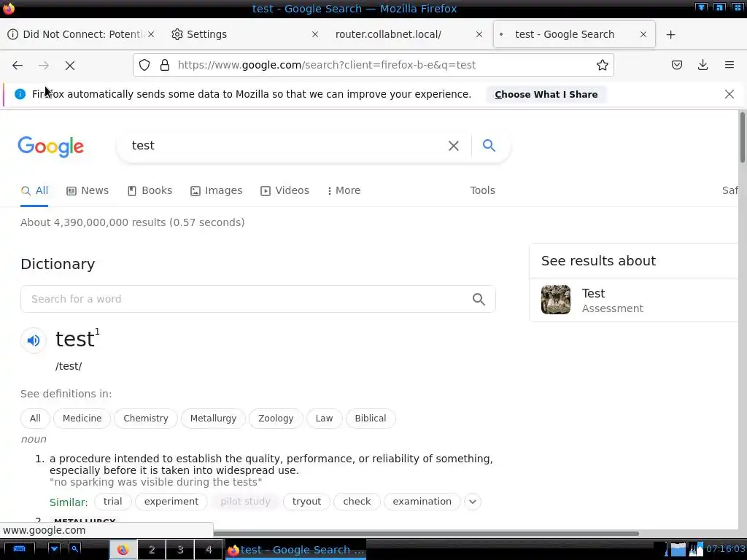The width and height of the screenshot is (747, 560).
Task: Go to the Google homepage logo
Action: click(50, 147)
